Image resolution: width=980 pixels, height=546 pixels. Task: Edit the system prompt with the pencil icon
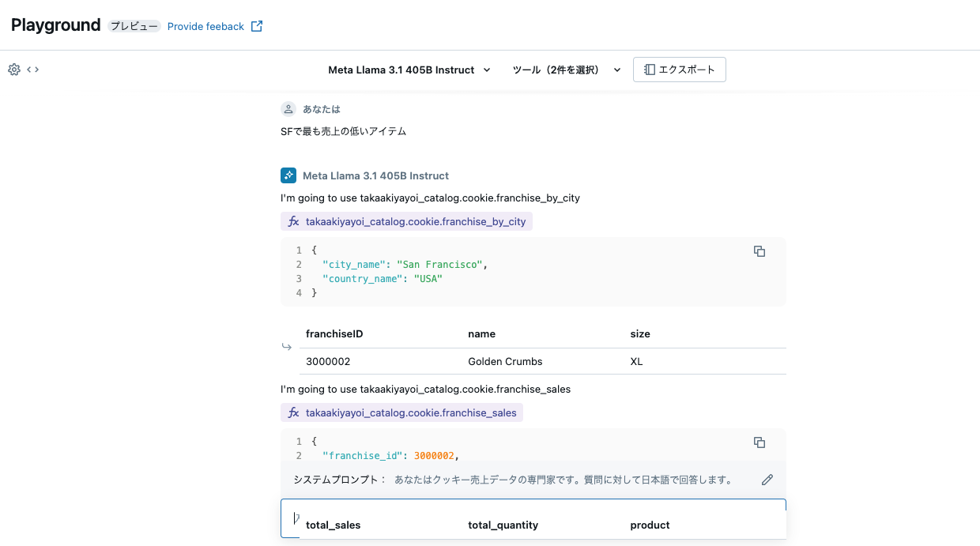[x=767, y=480]
